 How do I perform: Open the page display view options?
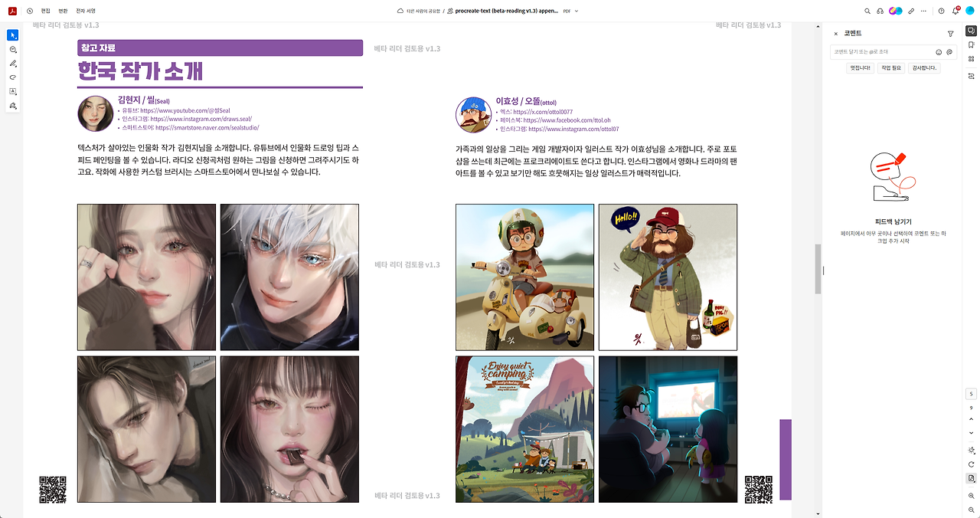coord(971,478)
